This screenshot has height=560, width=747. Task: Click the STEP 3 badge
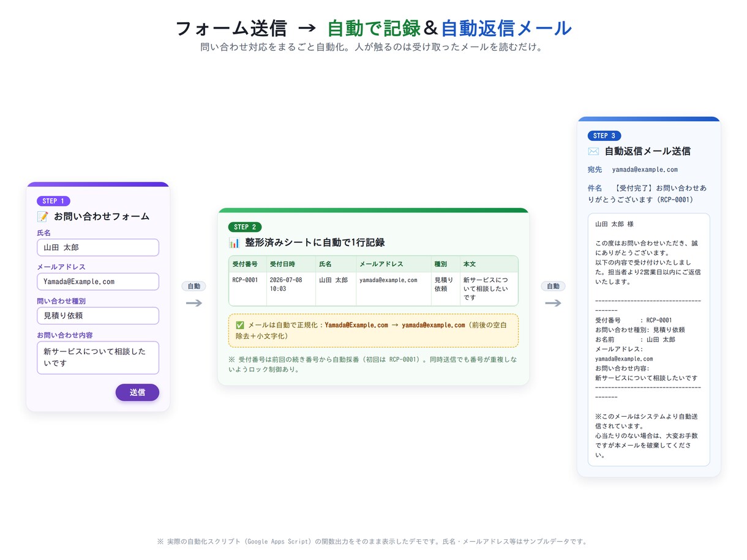604,136
